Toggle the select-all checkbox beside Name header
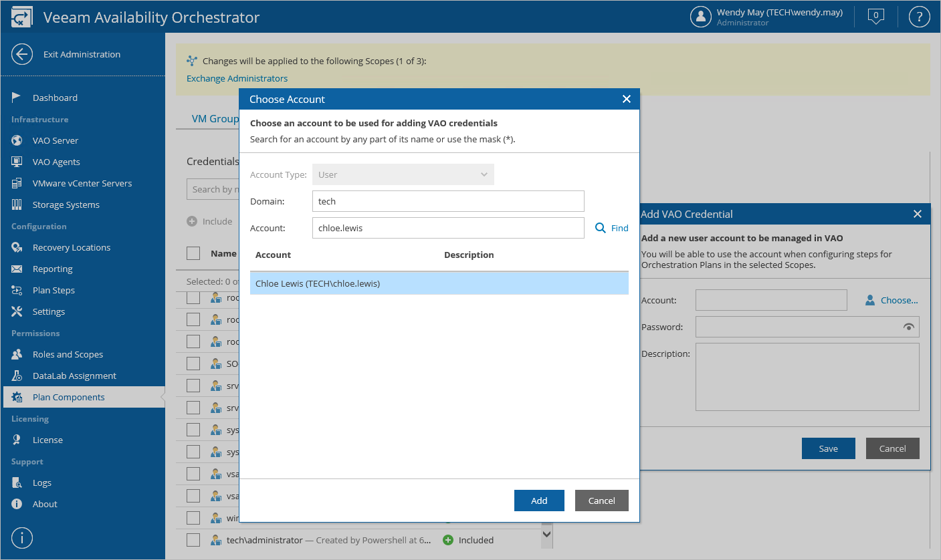Screen dimensions: 941x560 click(x=193, y=253)
